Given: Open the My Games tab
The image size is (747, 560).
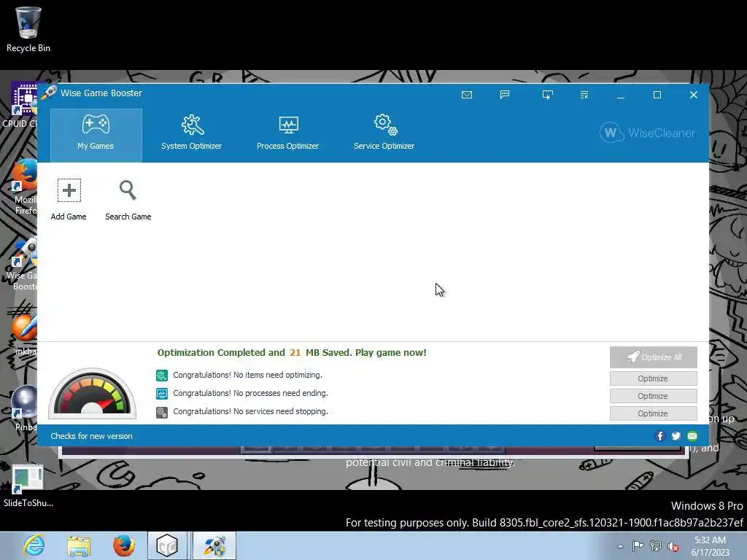Looking at the screenshot, I should [x=96, y=135].
